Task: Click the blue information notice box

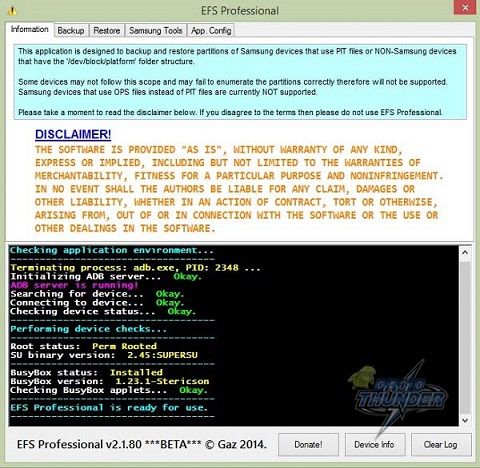Action: coord(240,82)
